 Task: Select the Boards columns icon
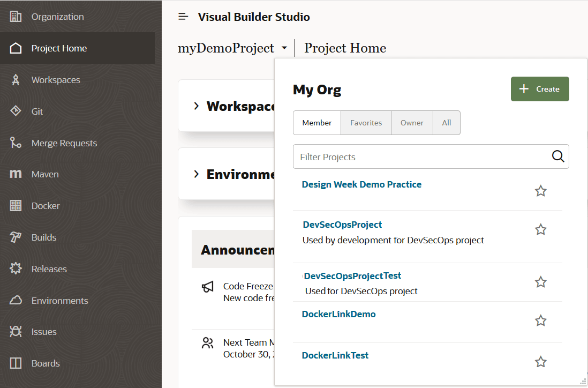tap(16, 363)
